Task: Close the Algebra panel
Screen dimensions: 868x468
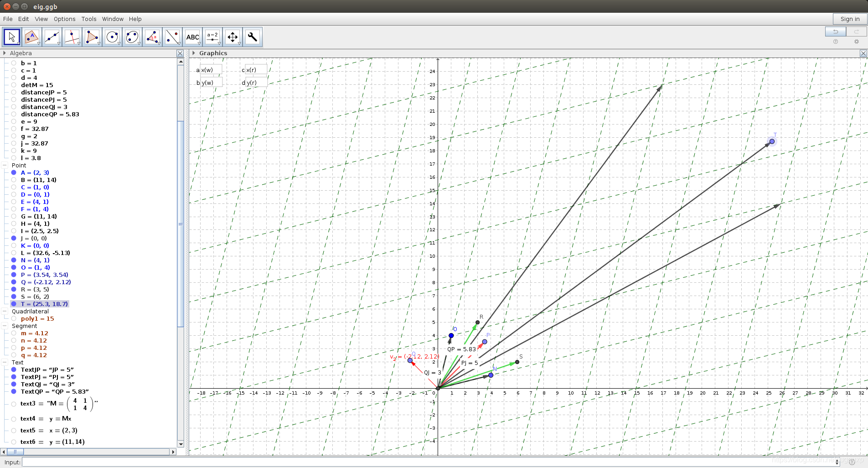Action: (x=180, y=53)
